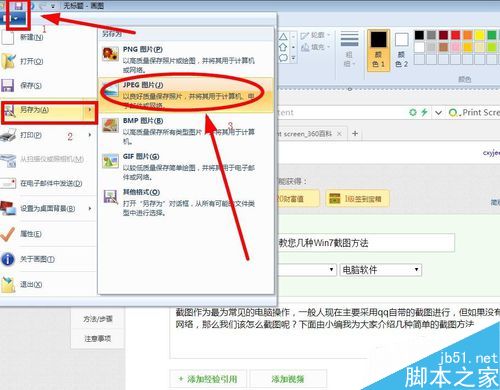Screen dimensions: 500x390
Task: Expand the 另存为 submenu arrow
Action: click(90, 110)
